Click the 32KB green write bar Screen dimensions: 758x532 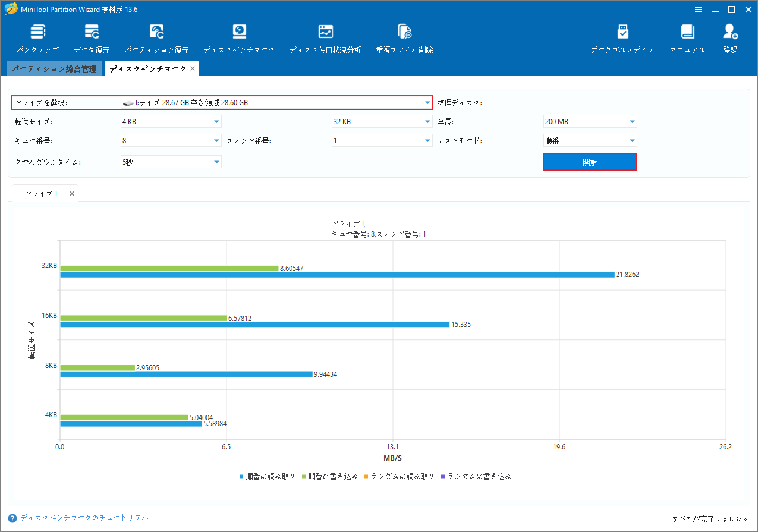pos(169,268)
